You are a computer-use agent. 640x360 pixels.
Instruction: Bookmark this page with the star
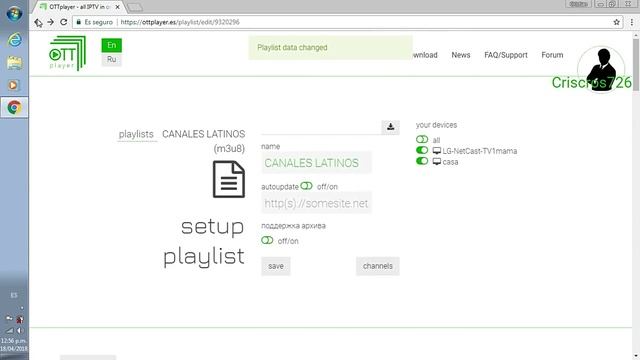point(616,22)
